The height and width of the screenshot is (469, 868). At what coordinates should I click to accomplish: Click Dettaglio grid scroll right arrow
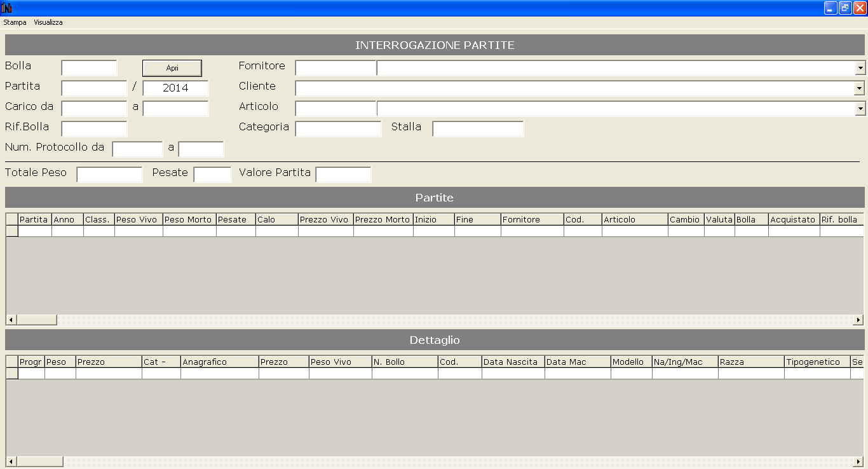(858, 461)
